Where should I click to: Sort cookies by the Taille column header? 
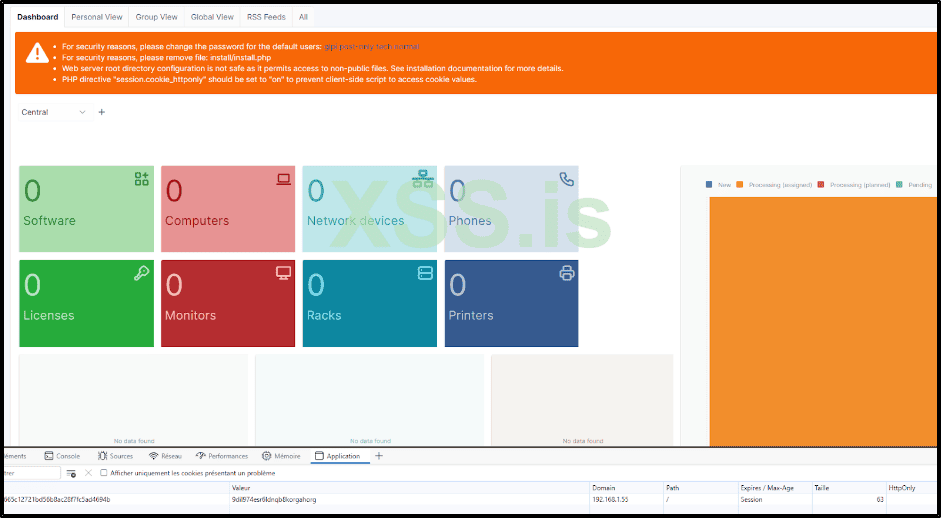pyautogui.click(x=849, y=488)
